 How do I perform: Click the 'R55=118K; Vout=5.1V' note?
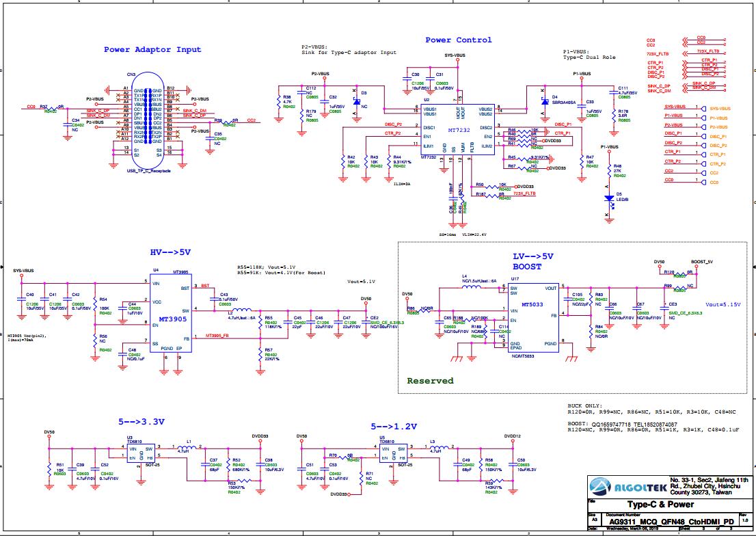(x=266, y=267)
